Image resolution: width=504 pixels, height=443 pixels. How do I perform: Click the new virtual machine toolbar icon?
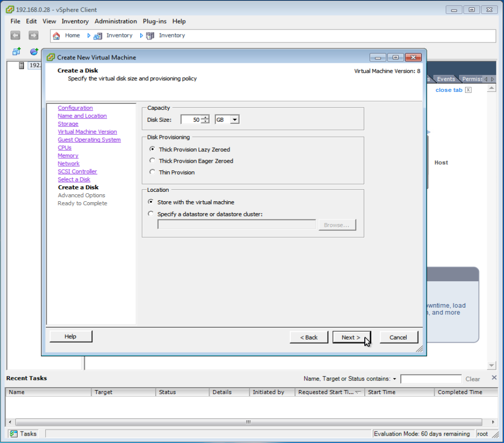(x=16, y=51)
